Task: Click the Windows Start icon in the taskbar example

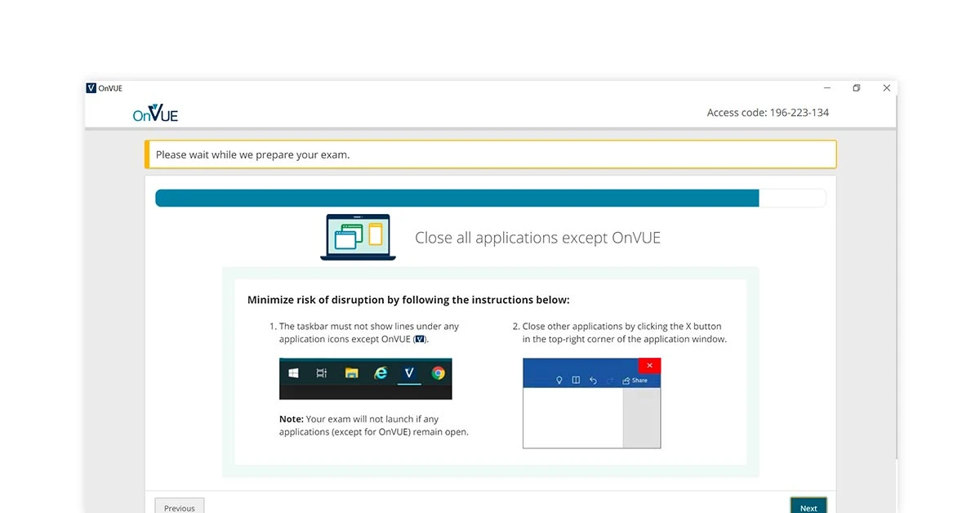Action: click(294, 373)
